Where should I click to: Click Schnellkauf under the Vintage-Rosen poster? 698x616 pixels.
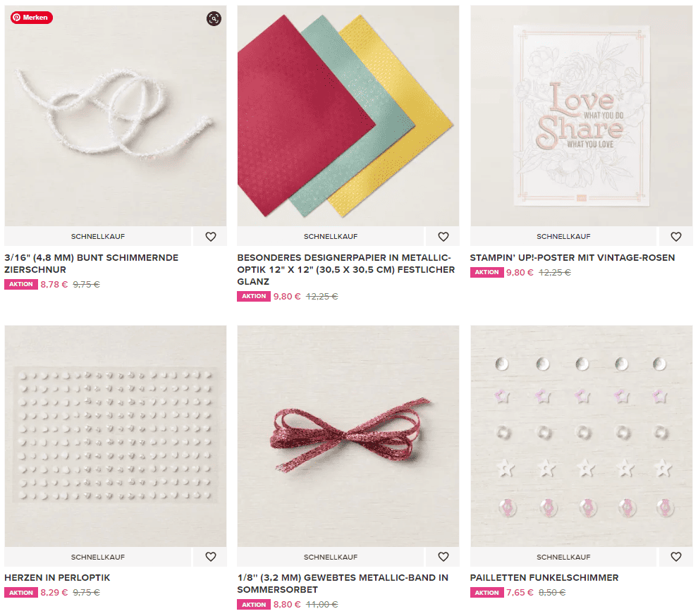[563, 236]
